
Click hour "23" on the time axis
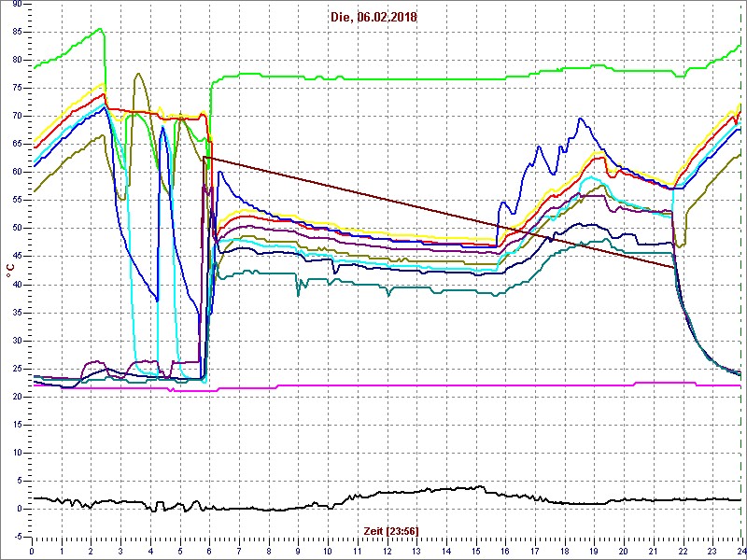pyautogui.click(x=712, y=549)
